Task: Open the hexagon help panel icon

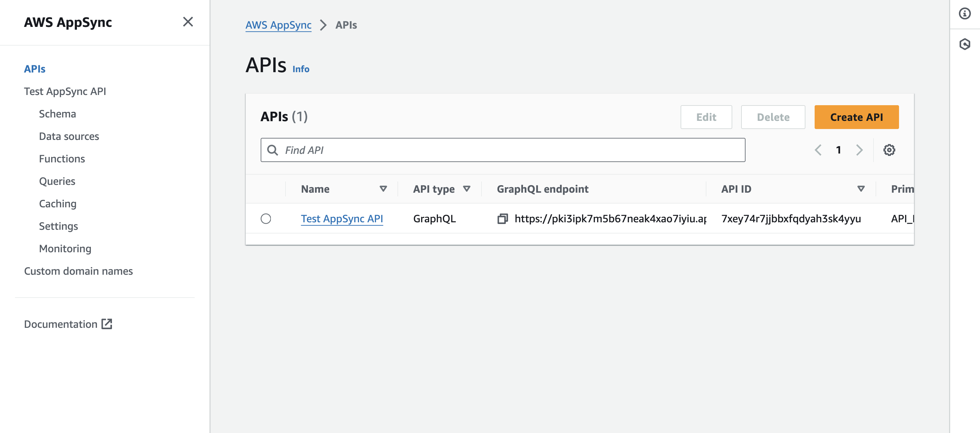Action: [x=964, y=44]
